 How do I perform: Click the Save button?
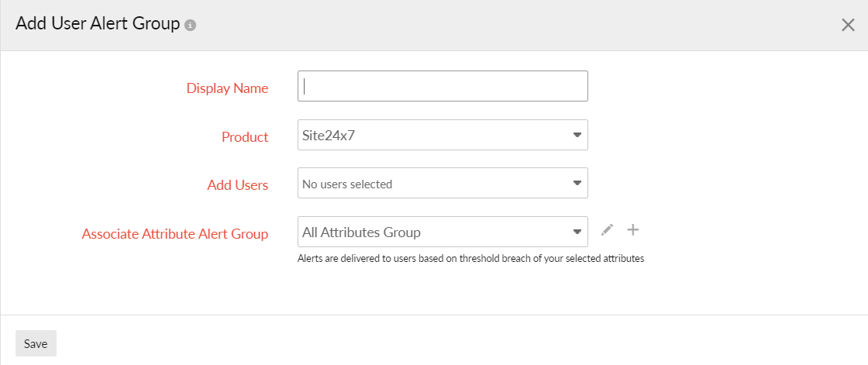pos(36,343)
